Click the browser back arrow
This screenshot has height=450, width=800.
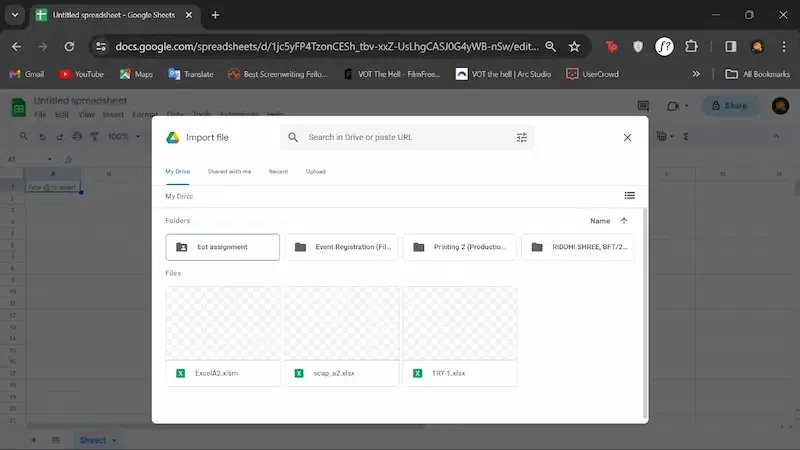[x=16, y=46]
